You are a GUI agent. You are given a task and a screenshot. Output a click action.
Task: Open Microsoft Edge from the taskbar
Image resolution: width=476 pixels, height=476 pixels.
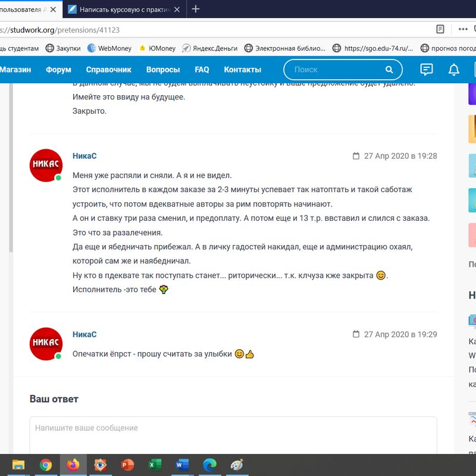click(x=209, y=465)
